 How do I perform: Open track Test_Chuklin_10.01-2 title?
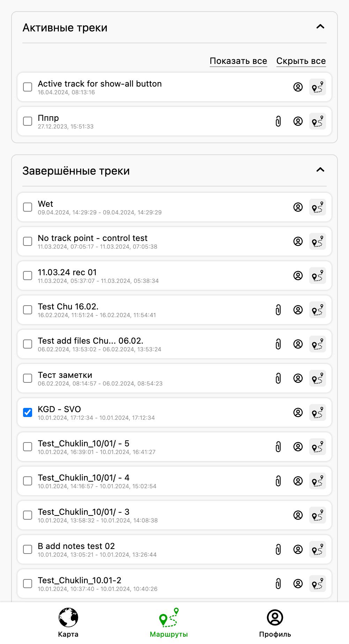point(80,580)
